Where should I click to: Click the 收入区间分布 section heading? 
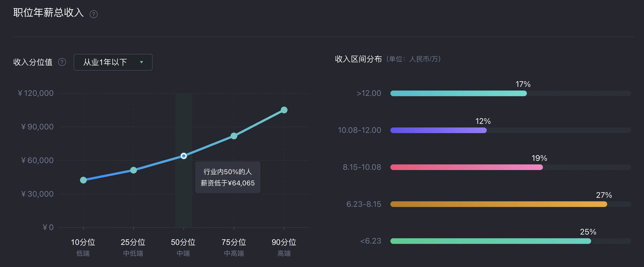click(x=359, y=59)
